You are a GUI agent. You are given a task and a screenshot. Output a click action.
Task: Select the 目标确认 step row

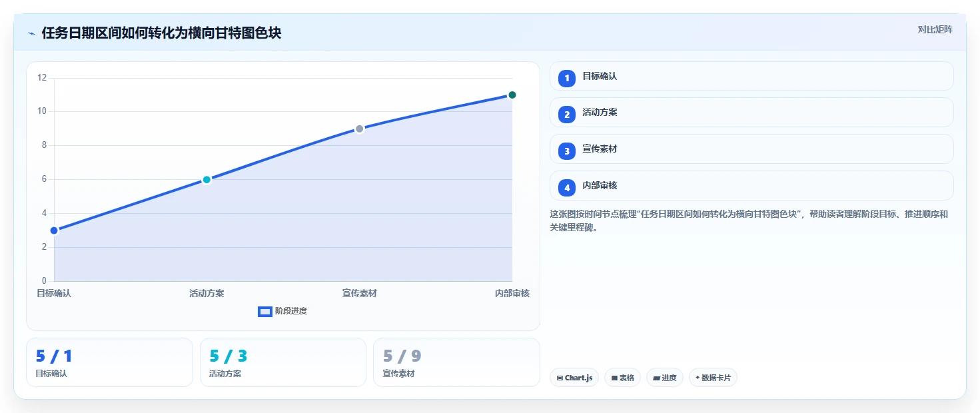(x=751, y=76)
